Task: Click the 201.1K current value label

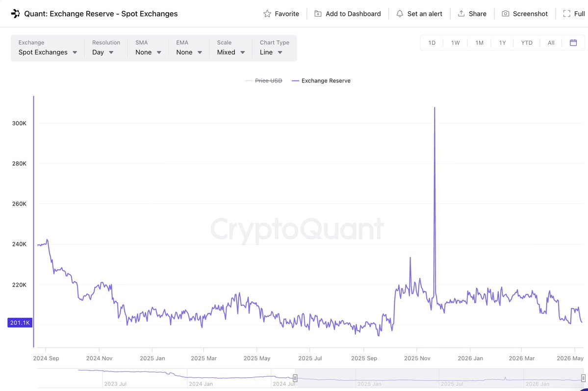Action: pyautogui.click(x=20, y=323)
